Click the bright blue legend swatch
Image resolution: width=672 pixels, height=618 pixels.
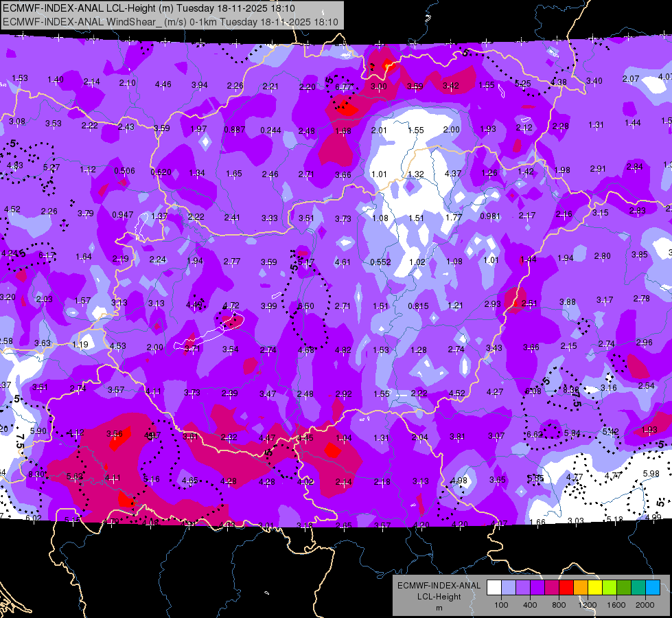click(x=653, y=588)
